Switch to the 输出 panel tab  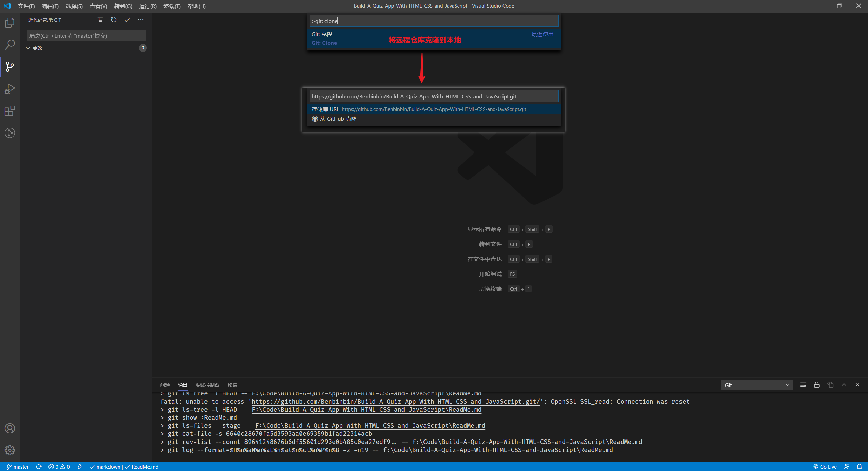183,385
